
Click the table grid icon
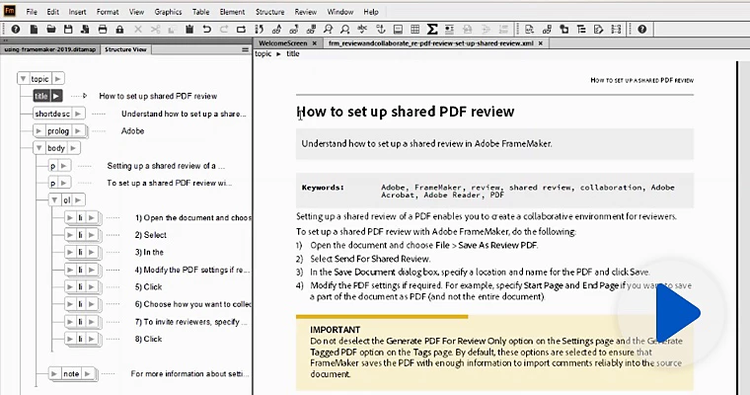[415, 30]
